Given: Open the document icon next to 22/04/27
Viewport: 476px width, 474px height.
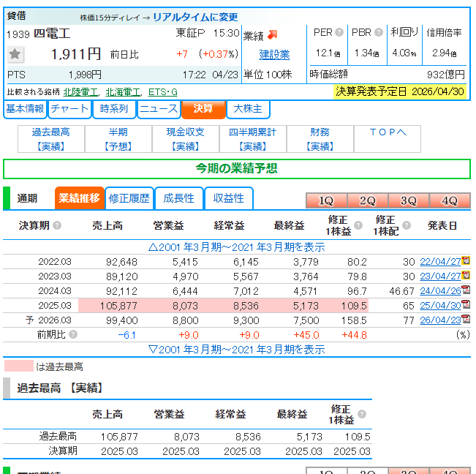Looking at the screenshot, I should tap(466, 260).
